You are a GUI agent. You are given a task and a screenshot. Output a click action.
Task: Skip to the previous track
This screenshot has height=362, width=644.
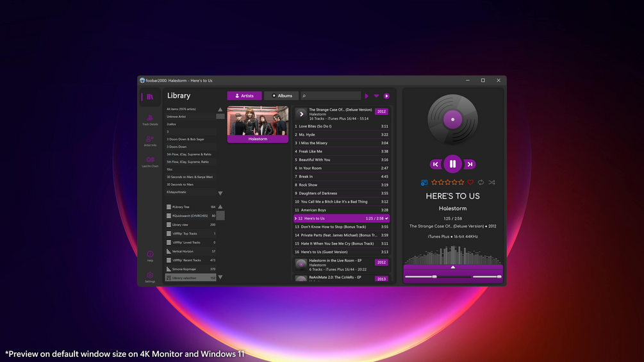pyautogui.click(x=436, y=164)
